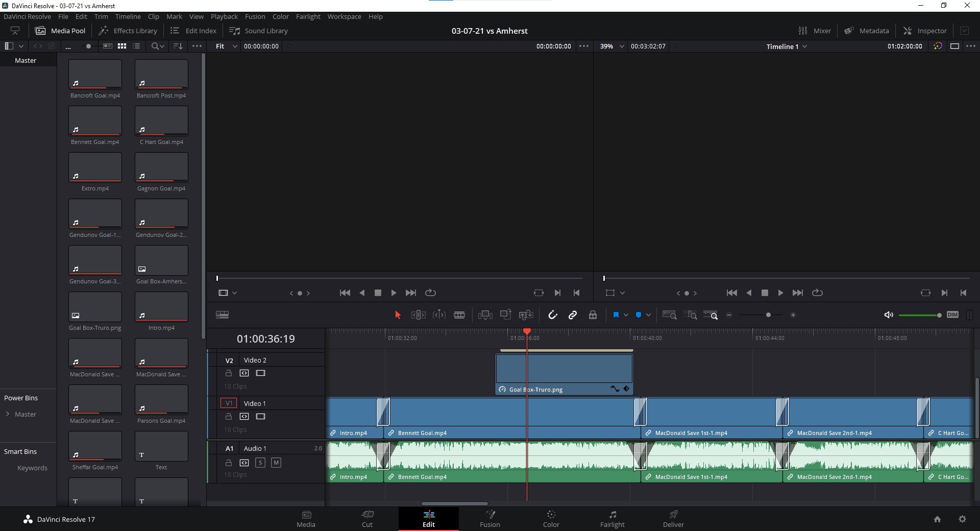Open the Mixer panel
980x531 pixels.
815,31
